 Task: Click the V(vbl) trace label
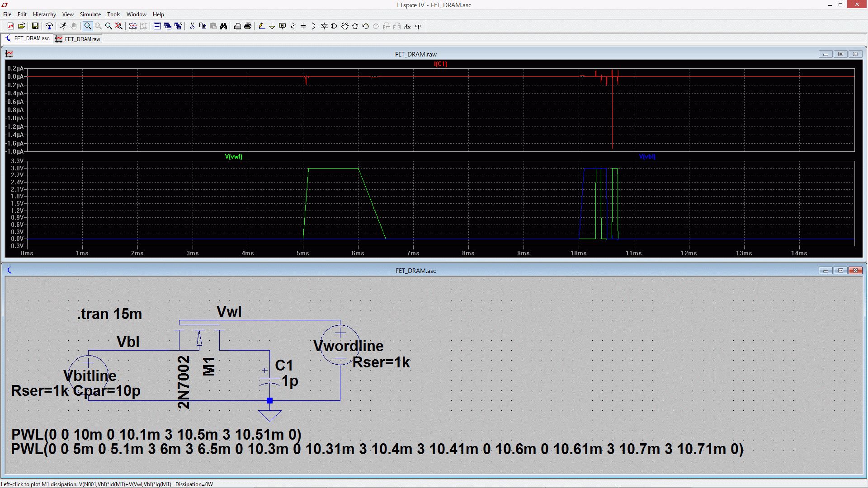coord(646,156)
